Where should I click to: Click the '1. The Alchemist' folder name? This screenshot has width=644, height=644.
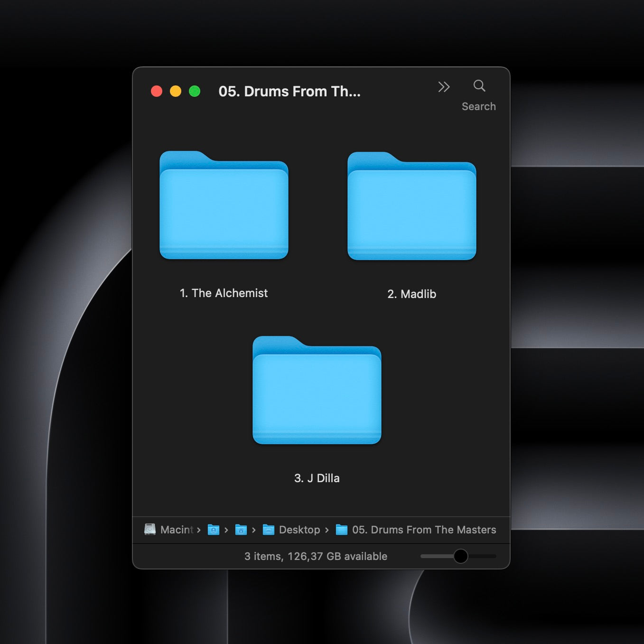pyautogui.click(x=224, y=293)
